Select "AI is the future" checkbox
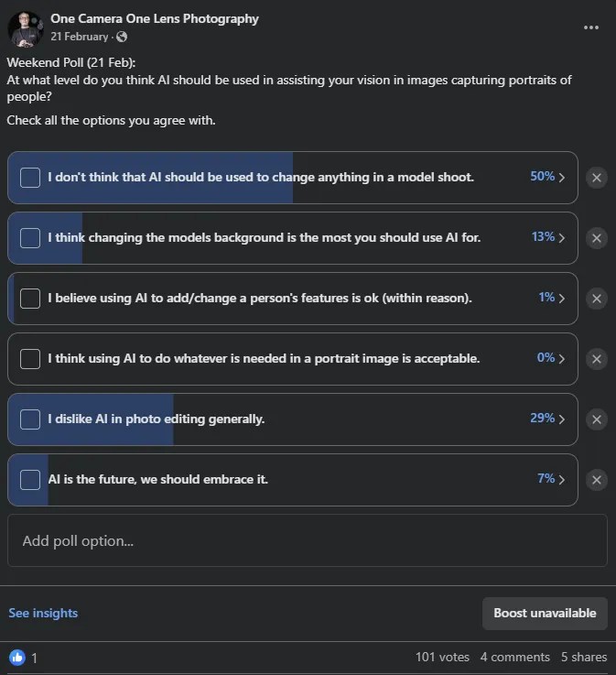The image size is (616, 675). 30,480
